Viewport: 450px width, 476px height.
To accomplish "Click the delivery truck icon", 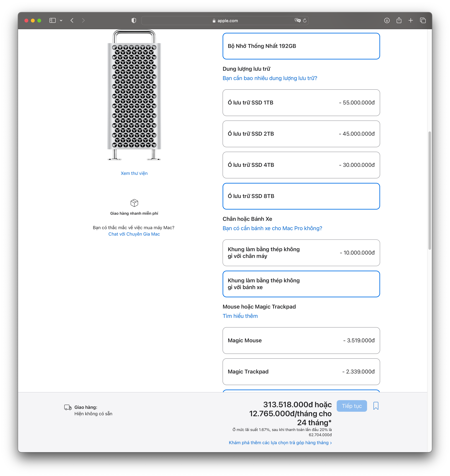I will 68,407.
